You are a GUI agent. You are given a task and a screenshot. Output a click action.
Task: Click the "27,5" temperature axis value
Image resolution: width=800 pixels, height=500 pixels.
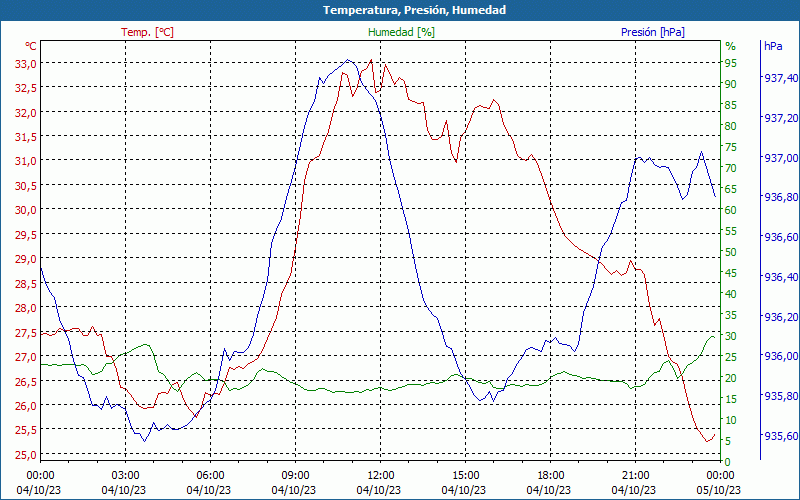pyautogui.click(x=26, y=332)
